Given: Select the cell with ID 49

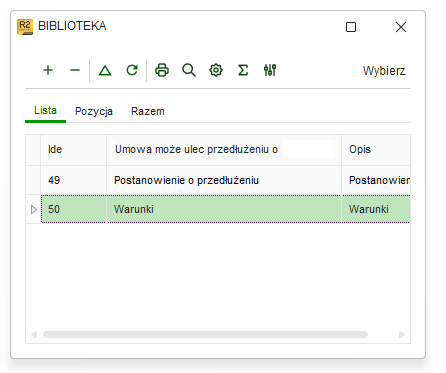Looking at the screenshot, I should (x=73, y=180).
